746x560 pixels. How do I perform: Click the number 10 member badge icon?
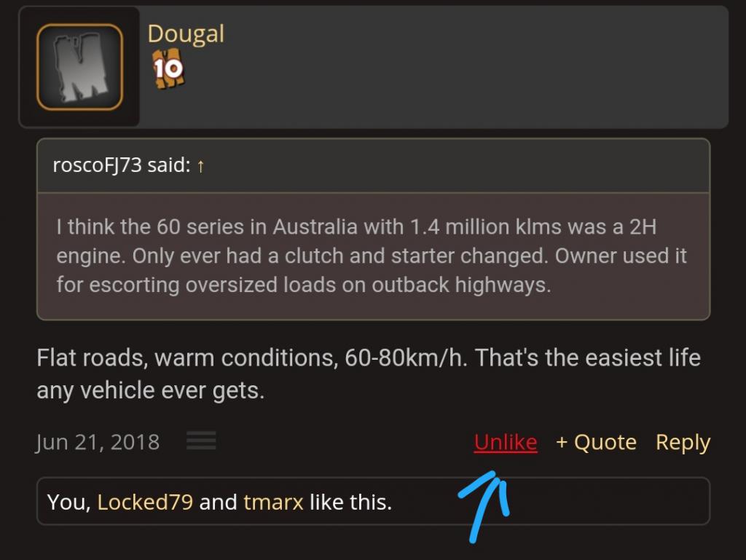pyautogui.click(x=168, y=68)
